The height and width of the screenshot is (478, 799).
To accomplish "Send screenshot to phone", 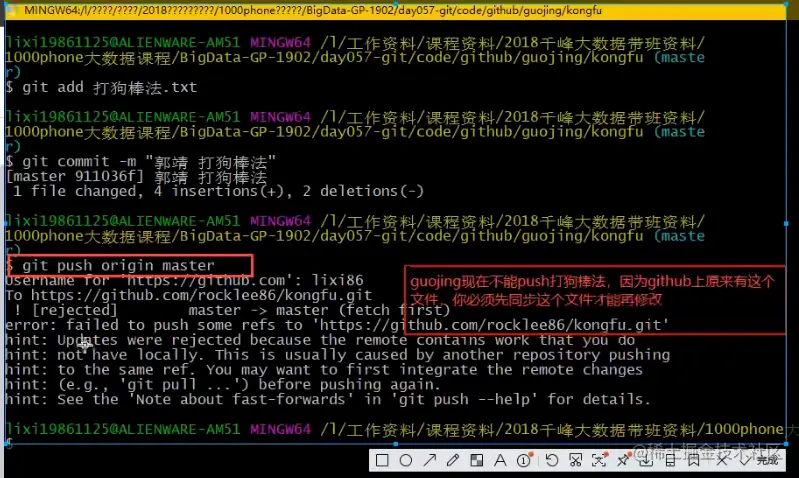I will (670, 461).
